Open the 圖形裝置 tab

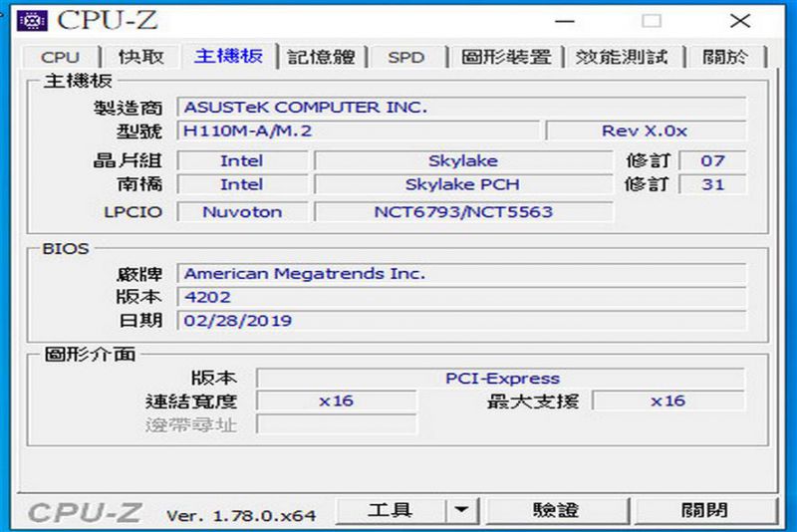tap(506, 57)
